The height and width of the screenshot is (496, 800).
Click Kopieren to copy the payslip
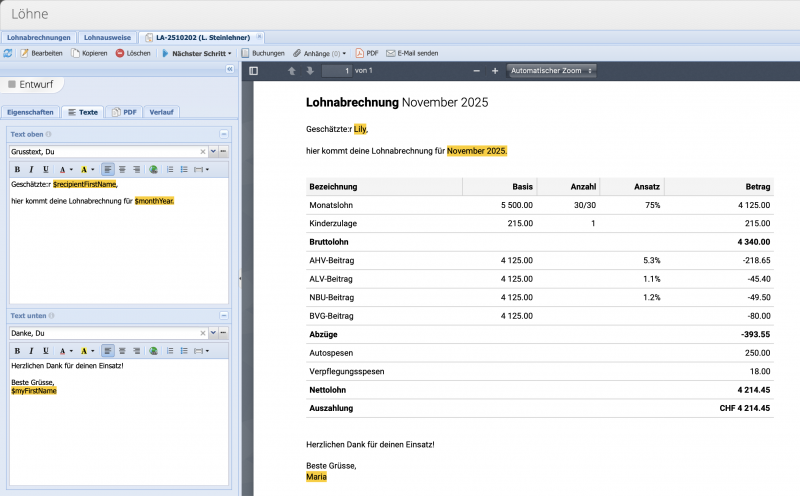point(89,53)
